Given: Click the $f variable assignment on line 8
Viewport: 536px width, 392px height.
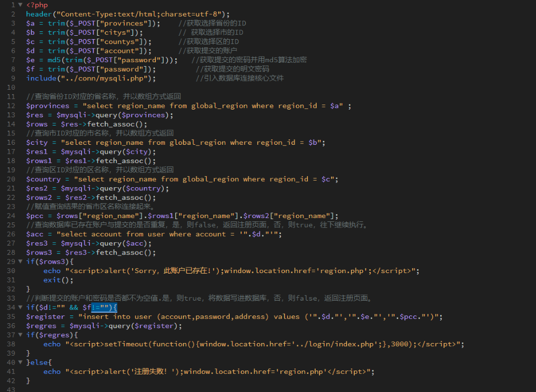Looking at the screenshot, I should coord(30,69).
